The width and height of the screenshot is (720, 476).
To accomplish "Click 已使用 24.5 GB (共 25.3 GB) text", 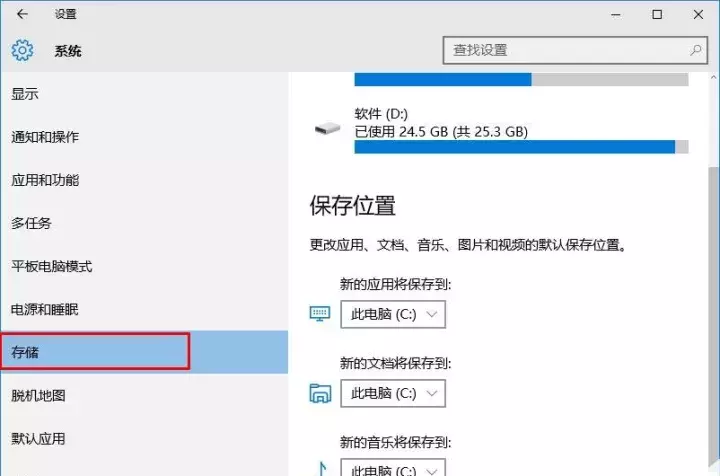I will coord(441,132).
